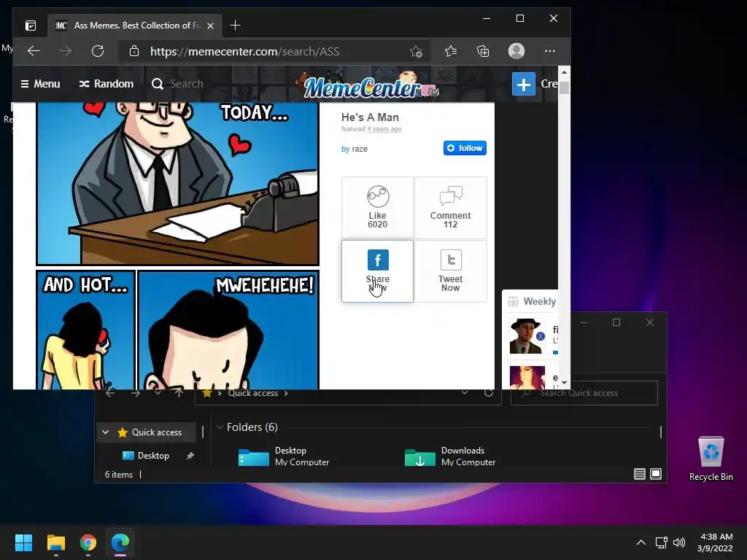Open the hat man weekly user avatar
This screenshot has width=747, height=560.
pyautogui.click(x=527, y=336)
